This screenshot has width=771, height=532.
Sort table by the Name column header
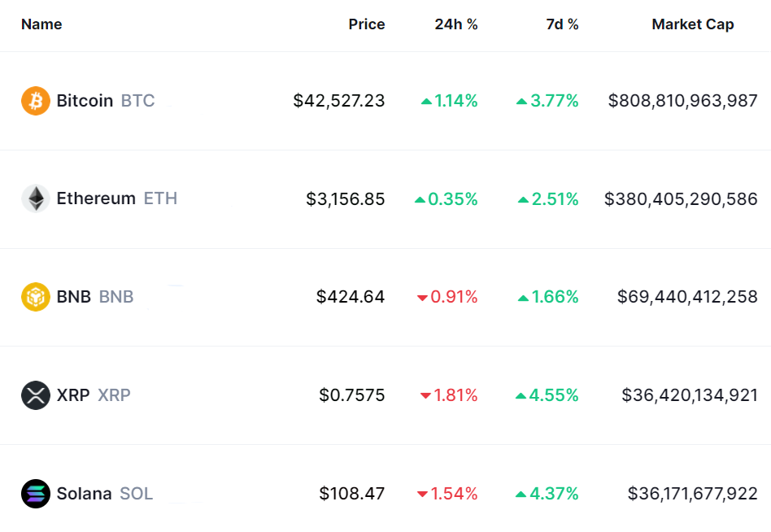[41, 24]
